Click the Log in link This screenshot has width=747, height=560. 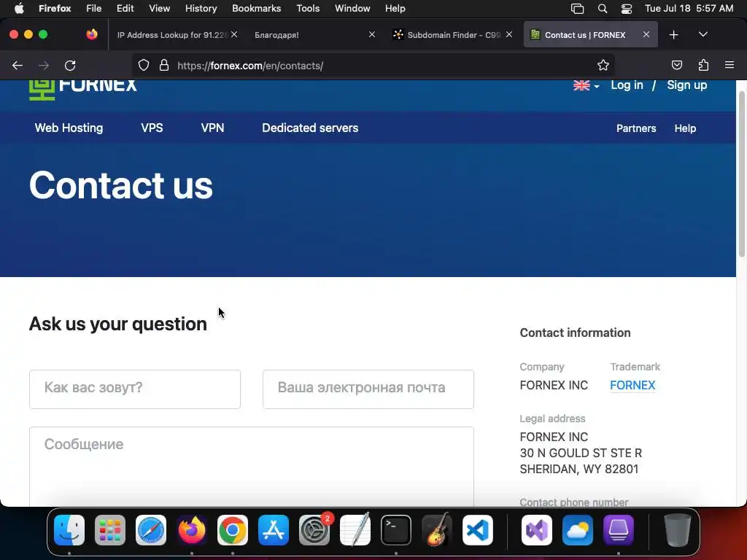click(x=627, y=85)
